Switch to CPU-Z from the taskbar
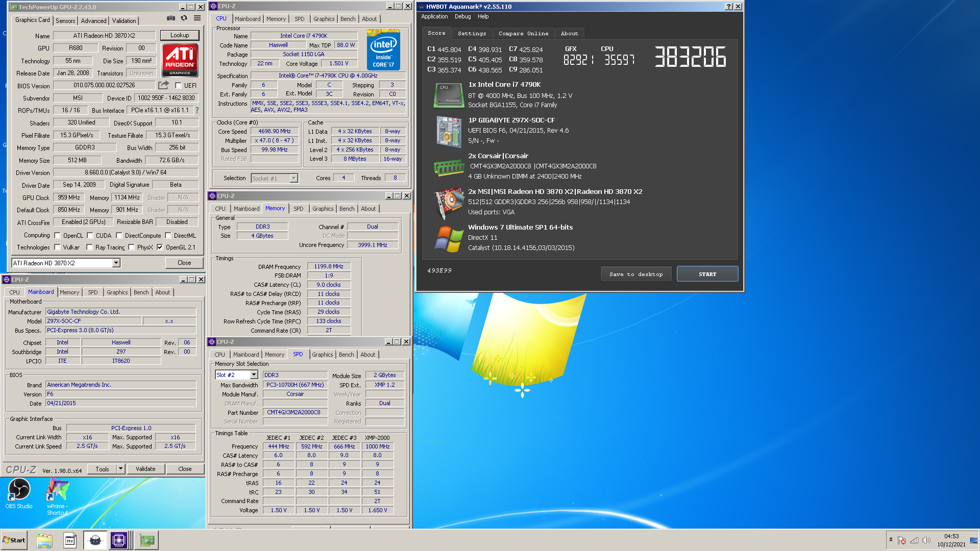 119,540
